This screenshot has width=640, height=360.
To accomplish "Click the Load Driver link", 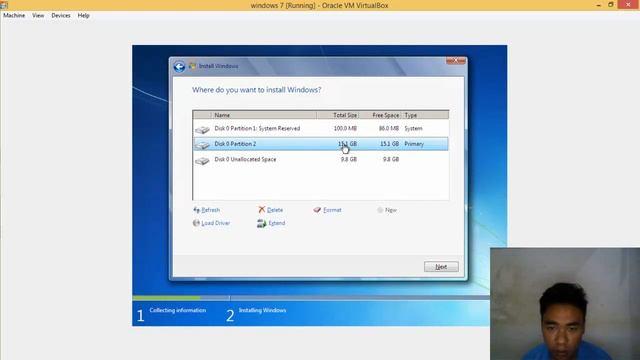I will click(x=216, y=223).
